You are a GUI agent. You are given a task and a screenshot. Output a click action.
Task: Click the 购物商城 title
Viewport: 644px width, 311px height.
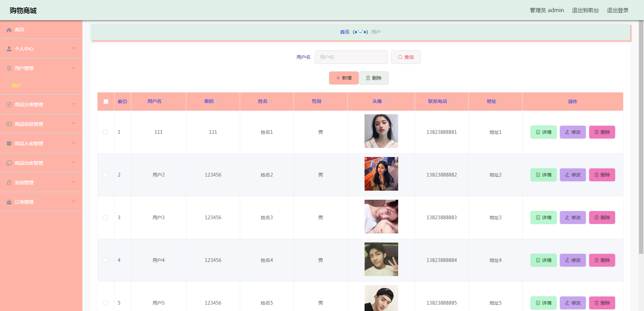pos(23,11)
